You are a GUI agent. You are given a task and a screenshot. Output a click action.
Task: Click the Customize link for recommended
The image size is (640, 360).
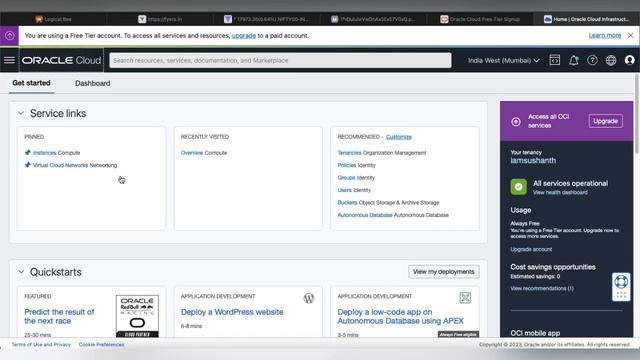[x=398, y=137]
